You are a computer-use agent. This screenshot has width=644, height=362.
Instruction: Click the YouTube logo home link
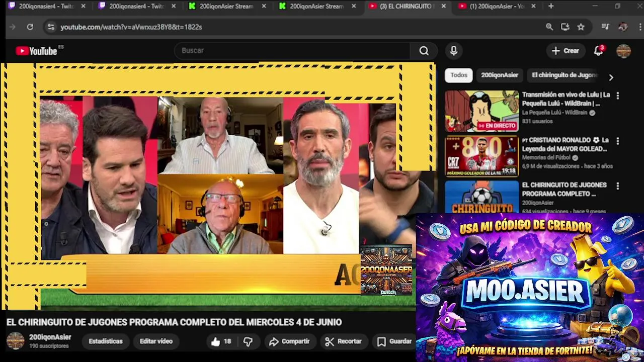36,51
